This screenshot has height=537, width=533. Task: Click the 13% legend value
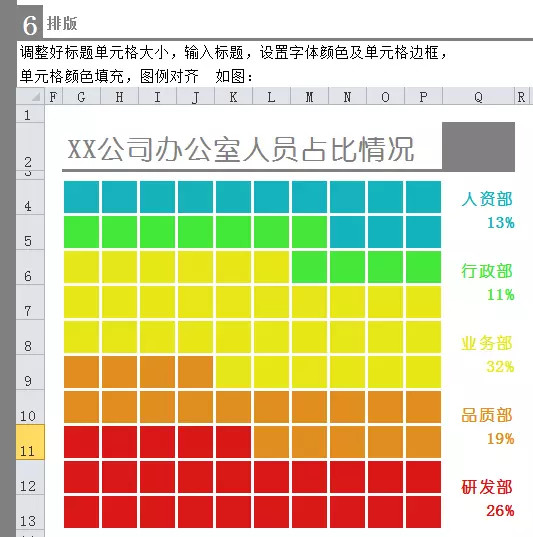(501, 223)
